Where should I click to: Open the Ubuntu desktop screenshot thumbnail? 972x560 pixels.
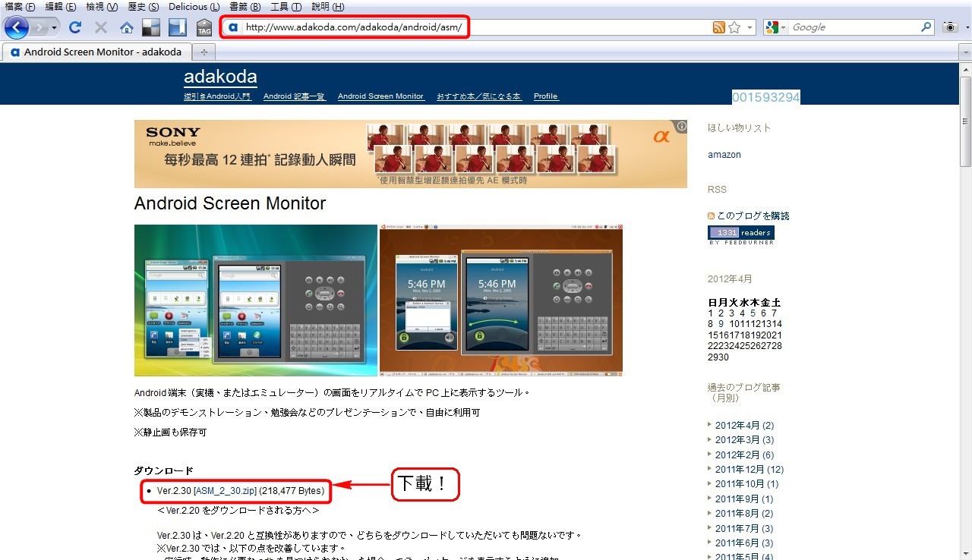(501, 300)
